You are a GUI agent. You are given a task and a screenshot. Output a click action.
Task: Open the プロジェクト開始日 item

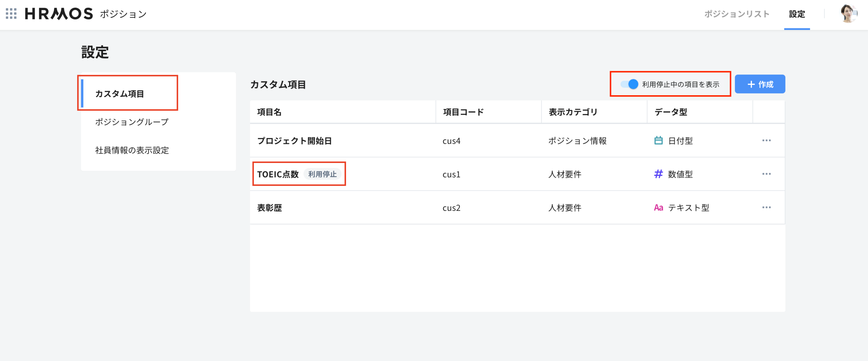click(294, 141)
